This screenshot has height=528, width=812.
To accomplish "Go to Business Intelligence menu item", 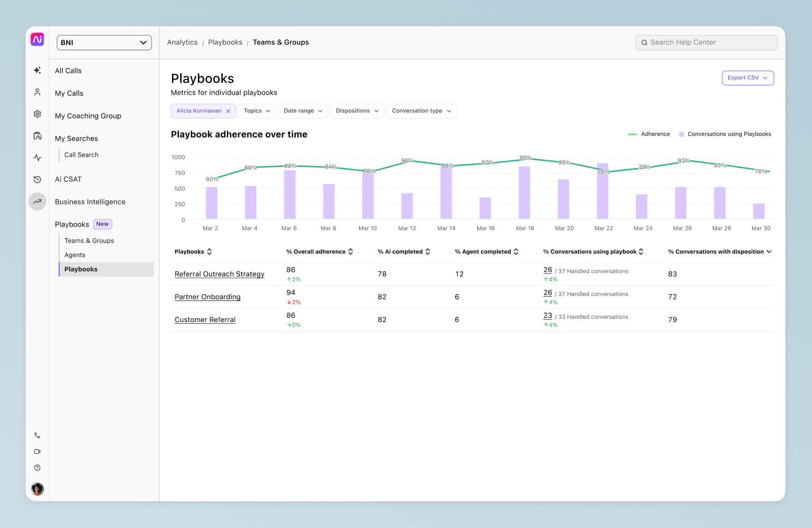I will coord(90,202).
